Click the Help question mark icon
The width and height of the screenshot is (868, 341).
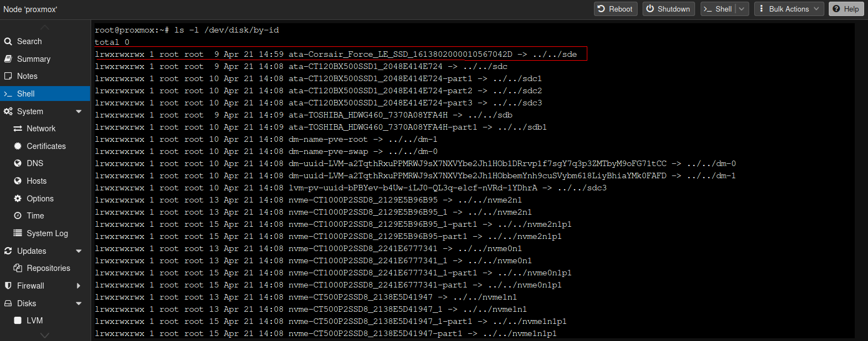pyautogui.click(x=837, y=9)
